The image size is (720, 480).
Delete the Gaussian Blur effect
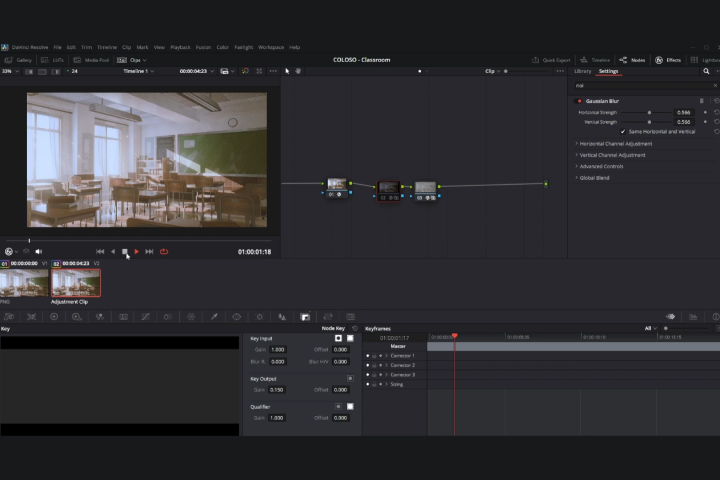[x=701, y=101]
